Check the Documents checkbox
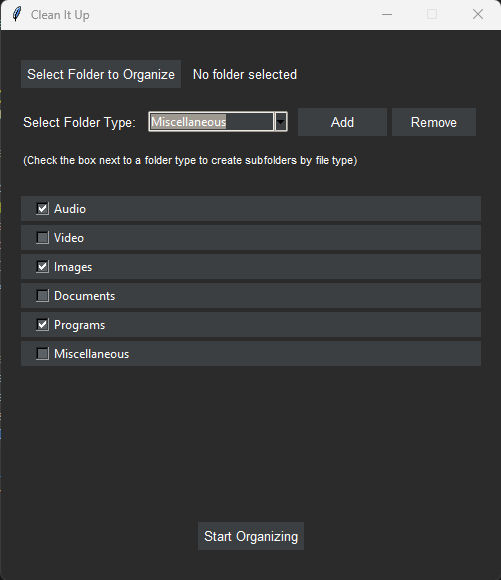Viewport: 501px width, 580px height. click(43, 296)
